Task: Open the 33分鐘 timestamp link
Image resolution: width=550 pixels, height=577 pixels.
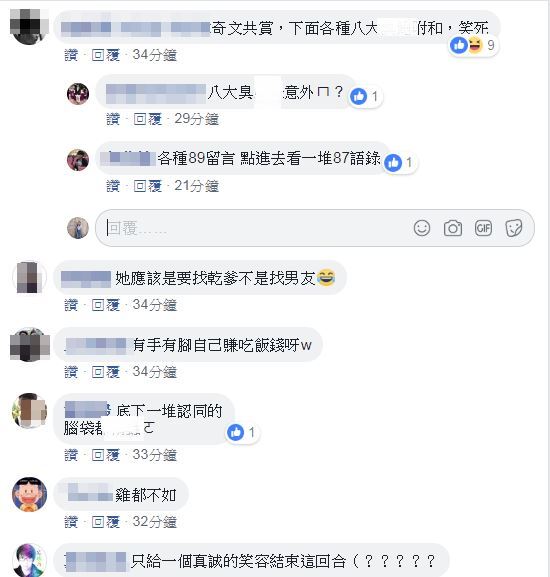Action: [155, 455]
